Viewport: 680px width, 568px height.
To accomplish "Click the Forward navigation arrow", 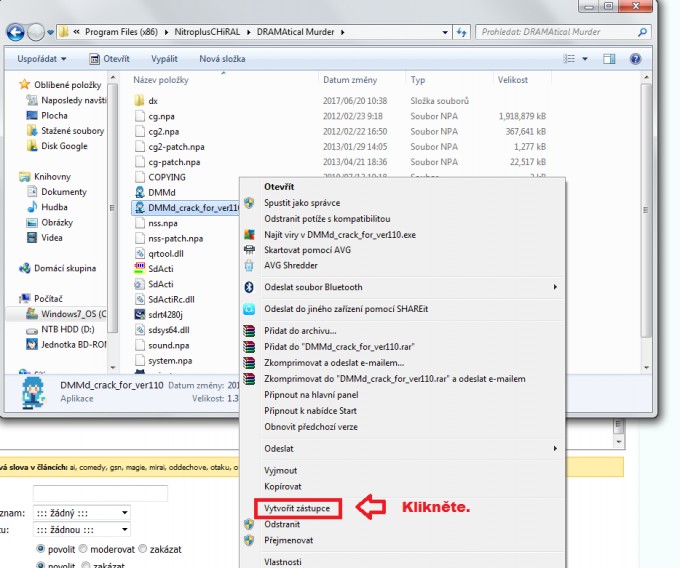I will [x=36, y=32].
